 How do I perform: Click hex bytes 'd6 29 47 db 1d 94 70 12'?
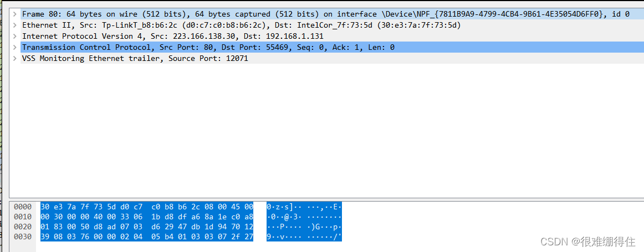[x=202, y=227]
